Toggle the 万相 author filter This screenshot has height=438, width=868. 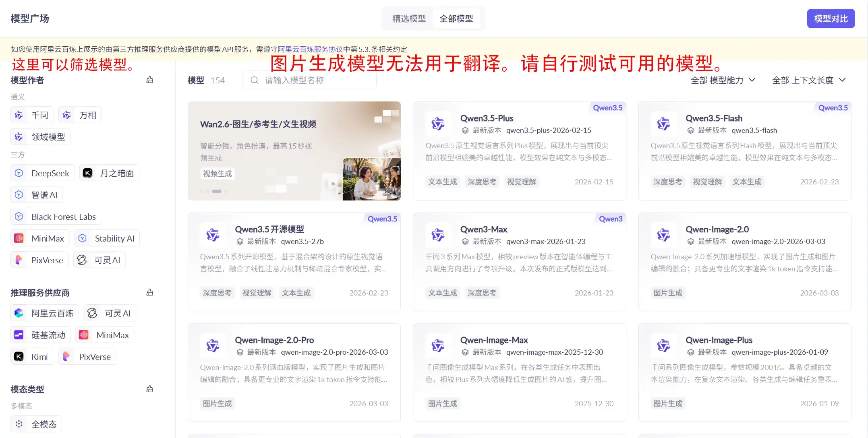[80, 115]
